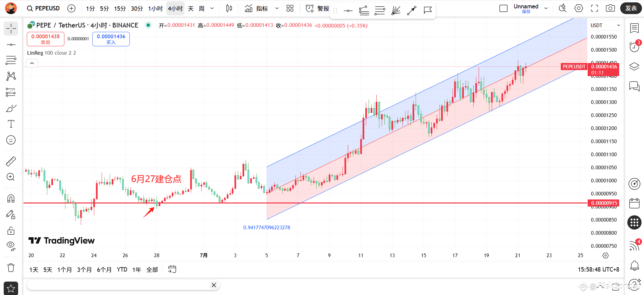Toggle stay in drawing mode
This screenshot has width=644, height=295.
point(11,215)
